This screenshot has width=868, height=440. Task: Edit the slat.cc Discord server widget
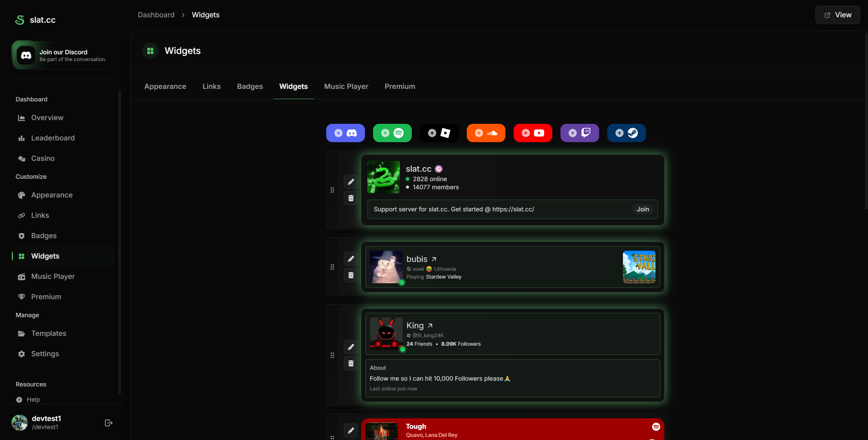(x=351, y=182)
